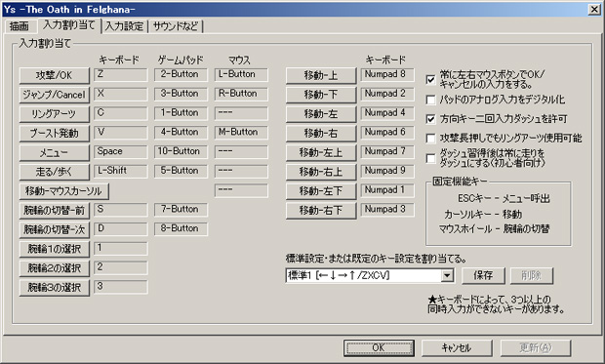
Task: Click the ジャンプ/Cancel assignment button
Action: click(55, 95)
